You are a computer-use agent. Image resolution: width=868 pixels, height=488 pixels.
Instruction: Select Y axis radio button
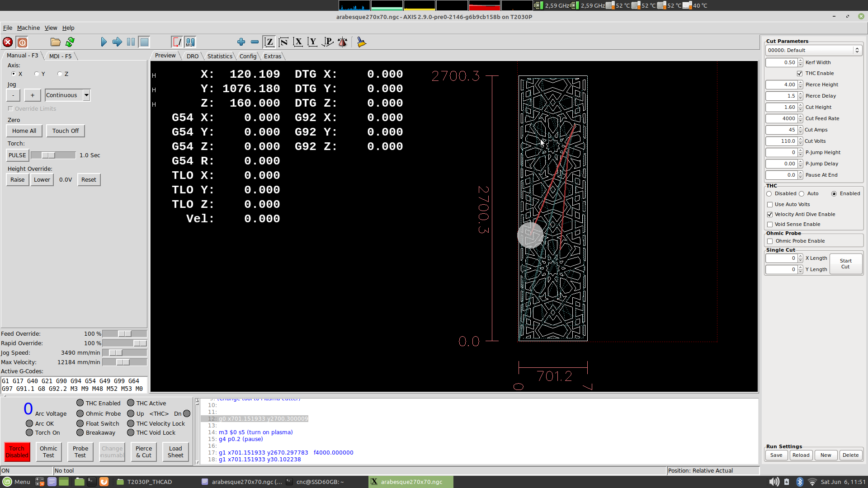pos(37,74)
